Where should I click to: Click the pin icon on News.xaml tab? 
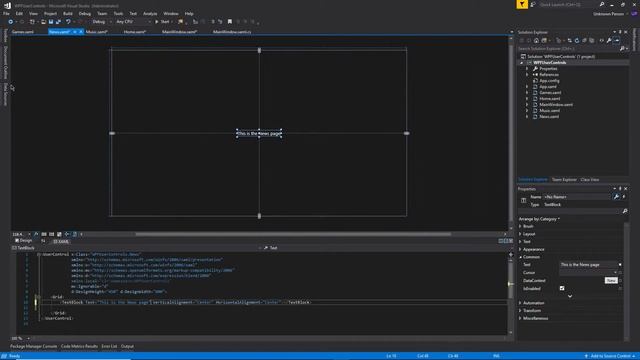click(x=75, y=32)
